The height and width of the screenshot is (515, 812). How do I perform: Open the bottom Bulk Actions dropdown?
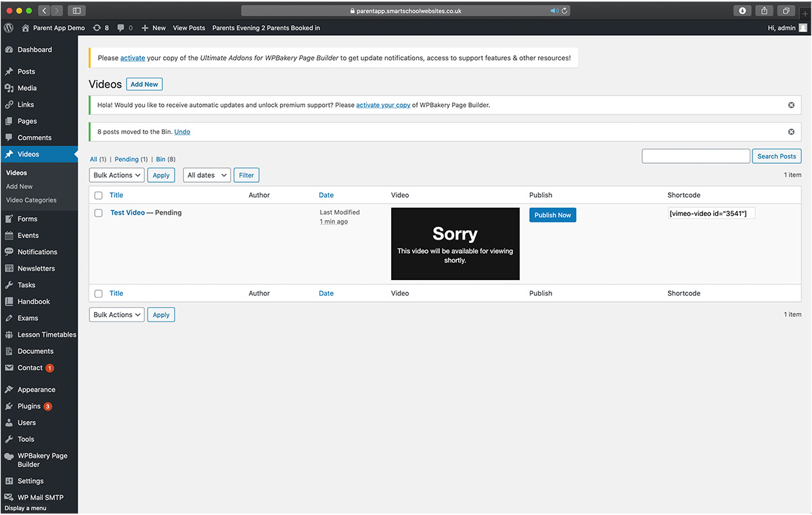116,315
